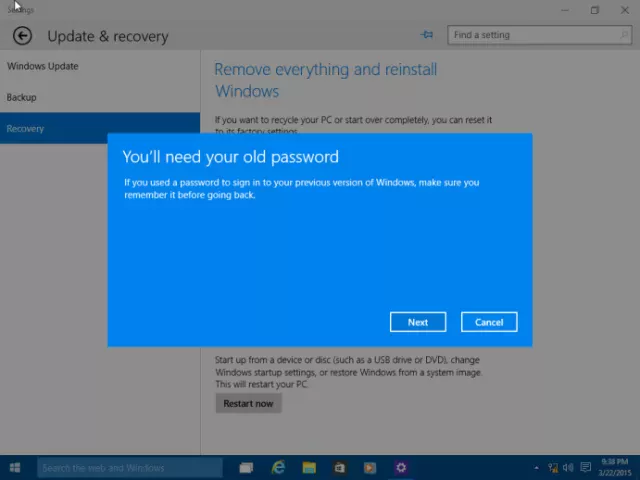Viewport: 640px width, 480px height.
Task: Open taskbar clock and date
Action: [x=615, y=467]
